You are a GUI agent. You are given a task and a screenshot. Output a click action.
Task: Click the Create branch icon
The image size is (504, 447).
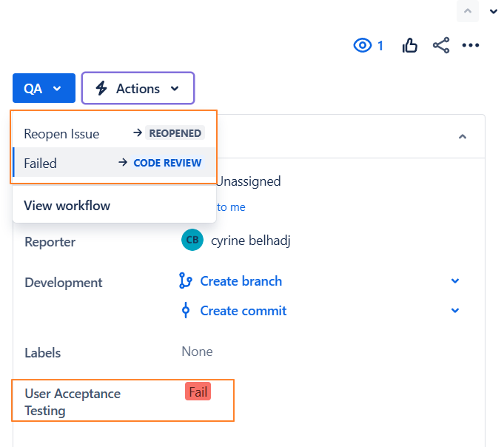(x=186, y=281)
